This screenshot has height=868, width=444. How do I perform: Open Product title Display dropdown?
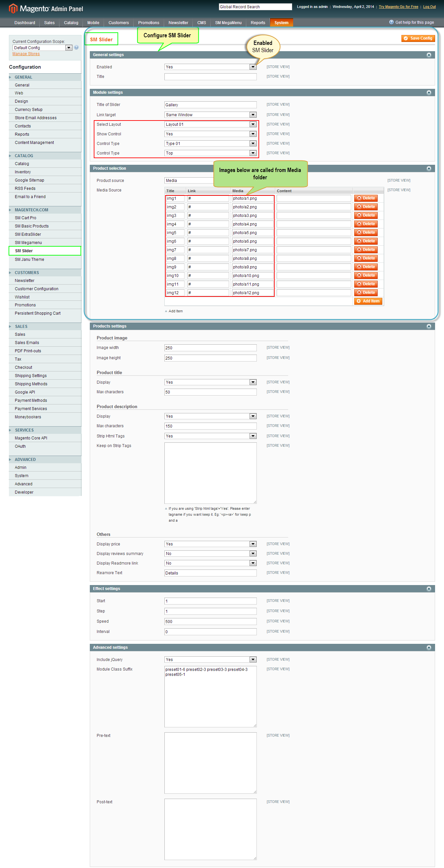(x=211, y=382)
